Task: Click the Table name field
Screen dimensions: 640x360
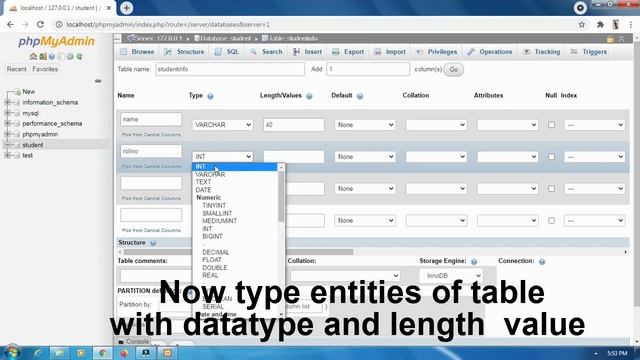Action: click(230, 69)
